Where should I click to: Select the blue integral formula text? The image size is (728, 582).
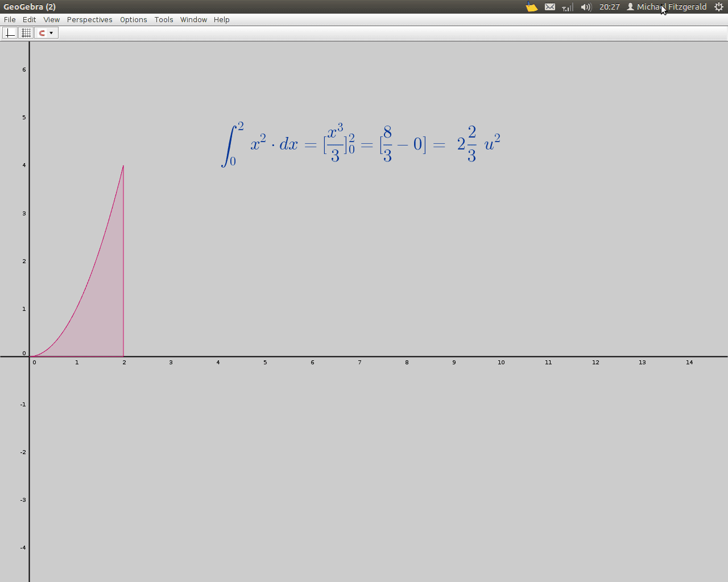361,144
